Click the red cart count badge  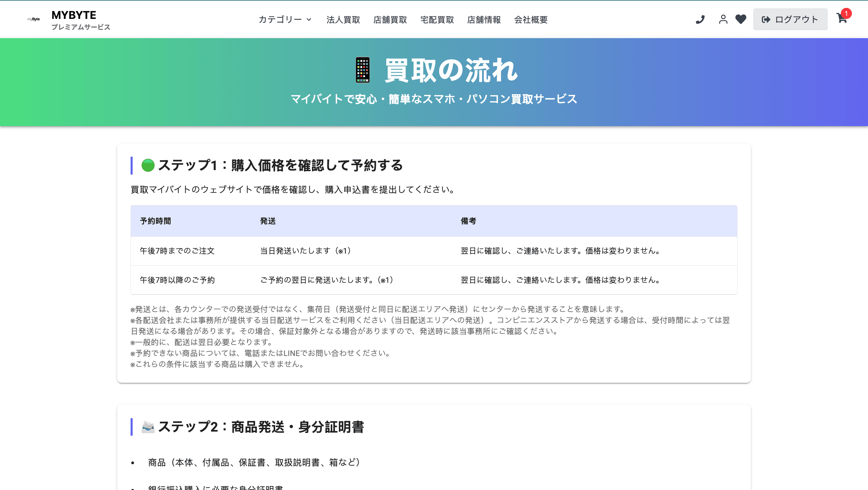[846, 13]
